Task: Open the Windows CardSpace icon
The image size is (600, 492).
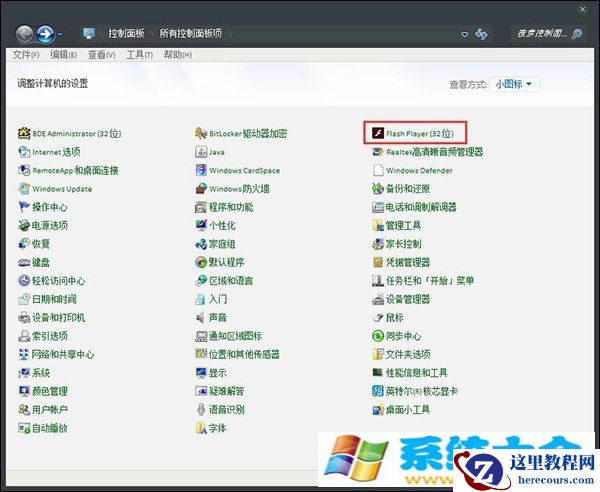Action: pyautogui.click(x=201, y=170)
